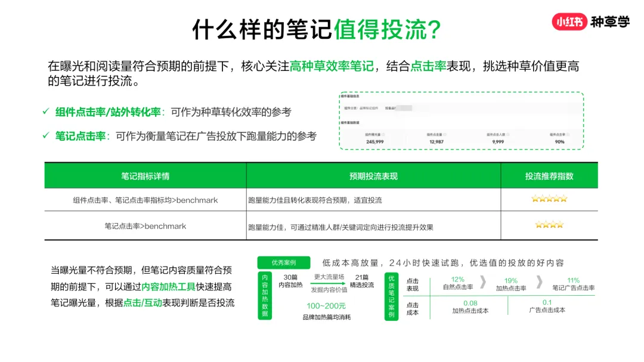
Task: Select the 预期投流表现 column header
Action: [373, 176]
